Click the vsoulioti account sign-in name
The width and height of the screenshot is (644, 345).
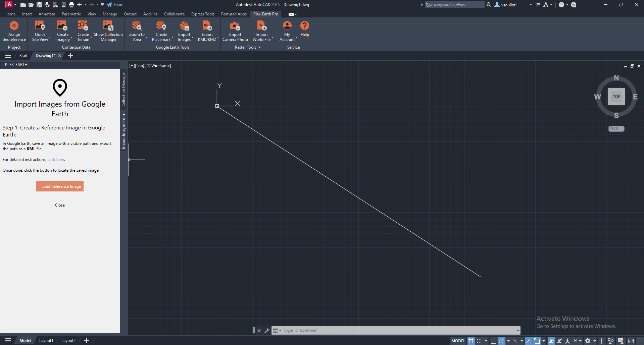[509, 5]
